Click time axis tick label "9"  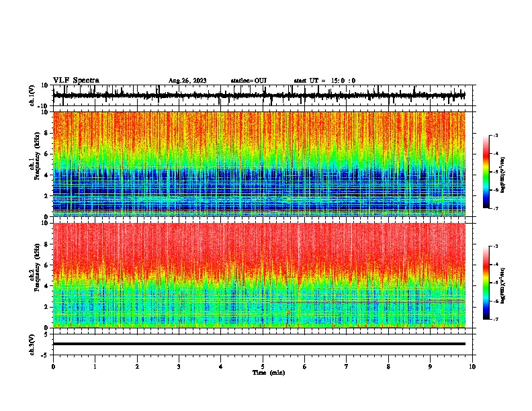click(x=430, y=367)
